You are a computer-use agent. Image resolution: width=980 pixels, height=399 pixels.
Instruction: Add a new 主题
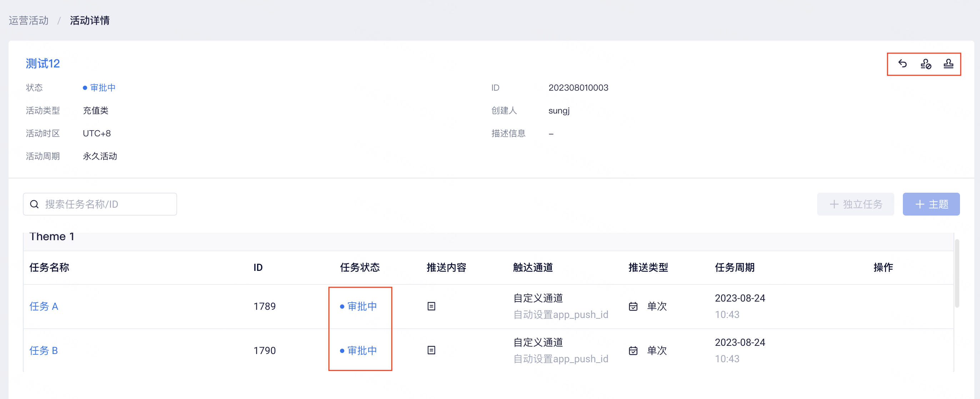click(x=931, y=204)
